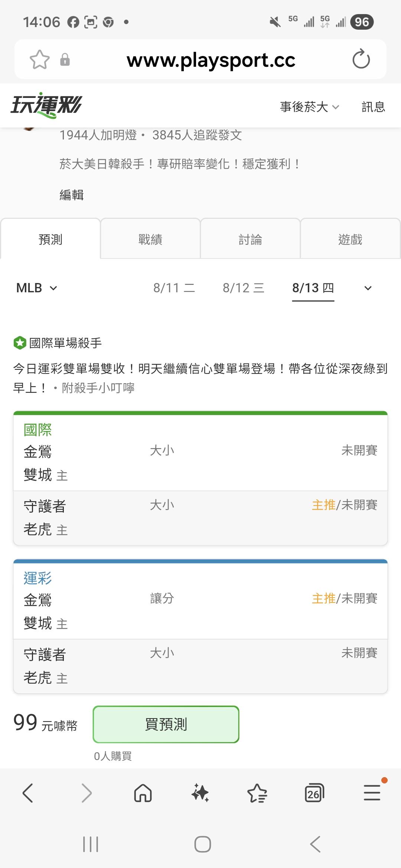This screenshot has height=868, width=401.
Task: Open the 玩運彩 logo homepage
Action: pos(46,105)
